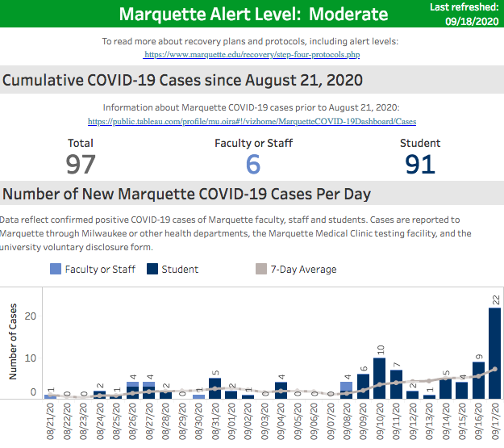Select the Student count 91
The height and width of the screenshot is (448, 504).
click(420, 164)
